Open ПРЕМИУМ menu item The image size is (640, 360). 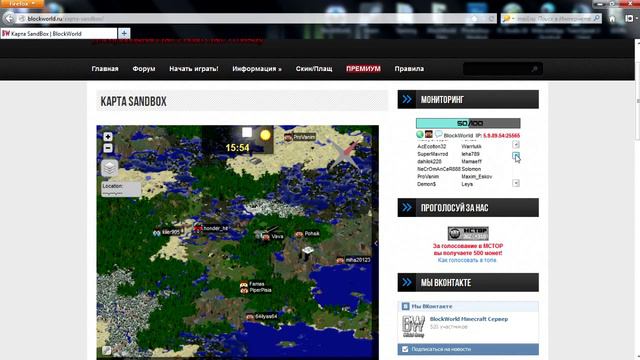tap(363, 69)
